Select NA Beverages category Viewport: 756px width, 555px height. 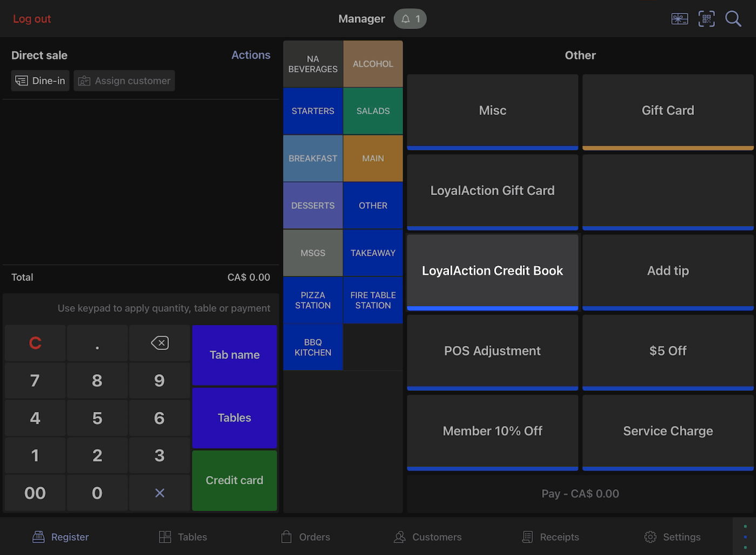(x=313, y=64)
